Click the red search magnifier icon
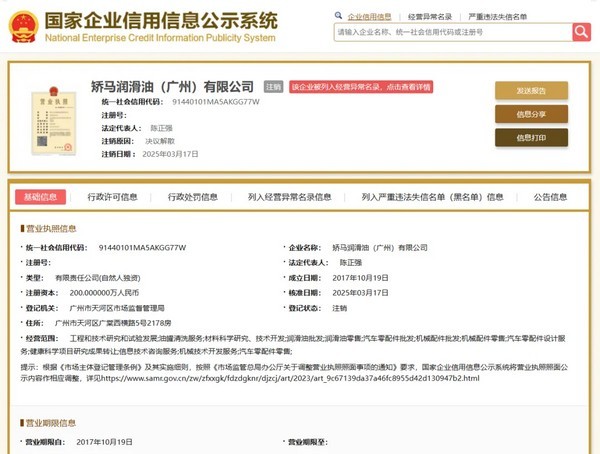The width and height of the screenshot is (600, 454). (581, 32)
